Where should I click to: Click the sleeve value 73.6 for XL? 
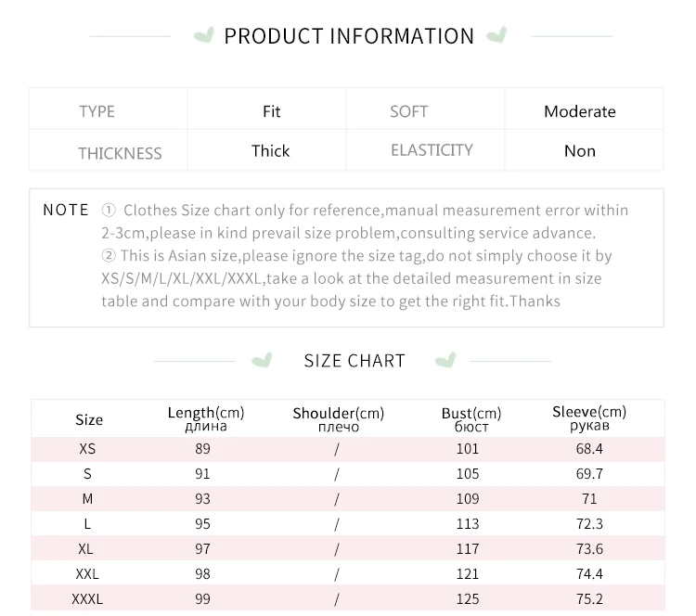click(589, 549)
